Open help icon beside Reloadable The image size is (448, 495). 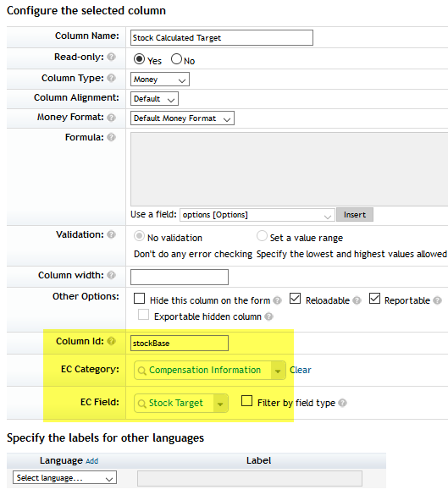357,300
